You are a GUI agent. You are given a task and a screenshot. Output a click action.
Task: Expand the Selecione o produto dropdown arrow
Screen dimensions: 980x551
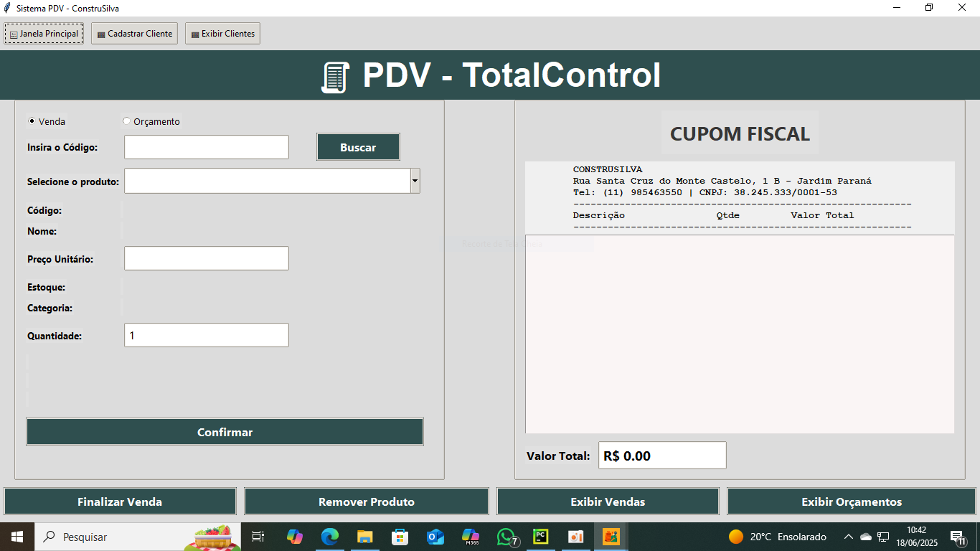415,181
